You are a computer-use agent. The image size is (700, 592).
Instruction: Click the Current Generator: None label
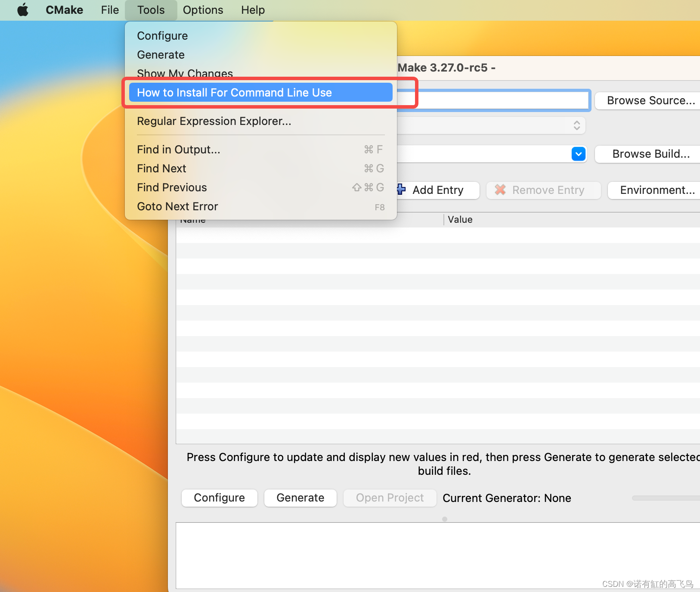click(507, 498)
